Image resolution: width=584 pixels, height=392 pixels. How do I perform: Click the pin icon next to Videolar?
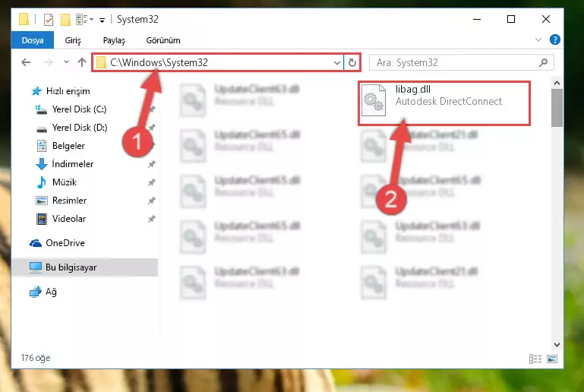[x=152, y=219]
